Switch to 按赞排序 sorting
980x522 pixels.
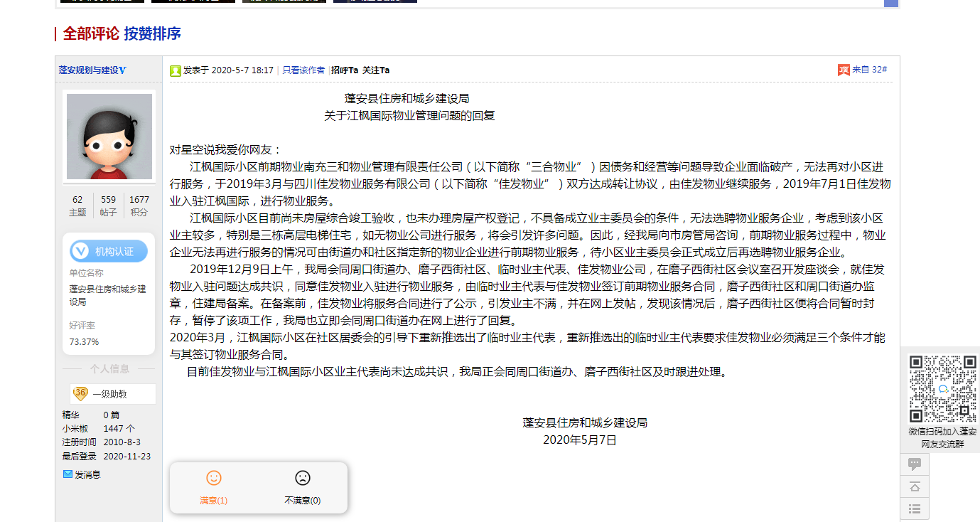[152, 33]
